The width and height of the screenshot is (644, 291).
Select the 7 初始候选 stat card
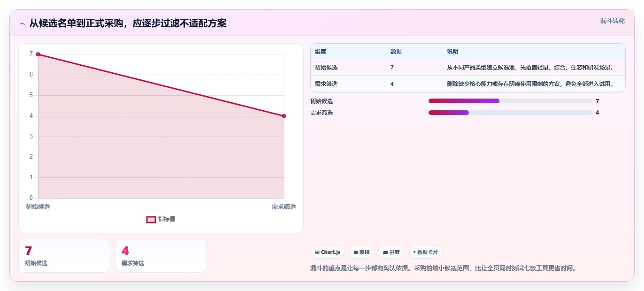click(x=64, y=255)
